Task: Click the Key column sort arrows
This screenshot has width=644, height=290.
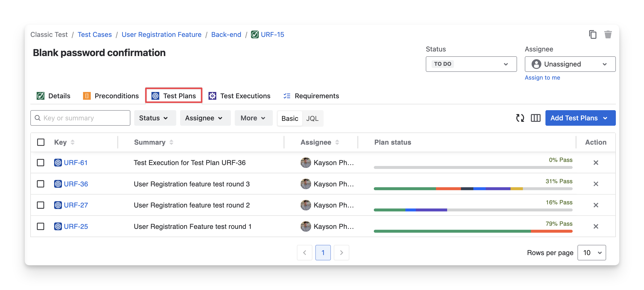Action: [73, 142]
